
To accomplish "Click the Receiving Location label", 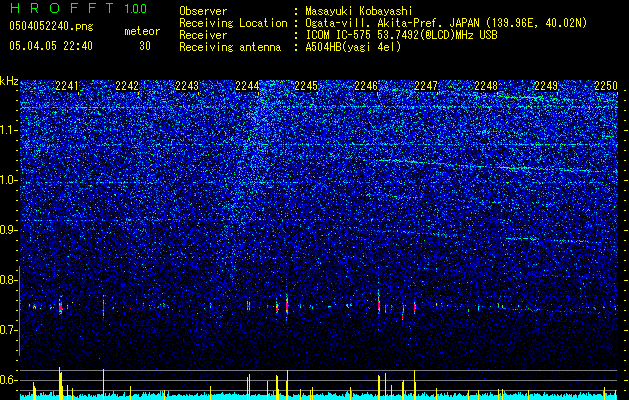I will pyautogui.click(x=233, y=23).
